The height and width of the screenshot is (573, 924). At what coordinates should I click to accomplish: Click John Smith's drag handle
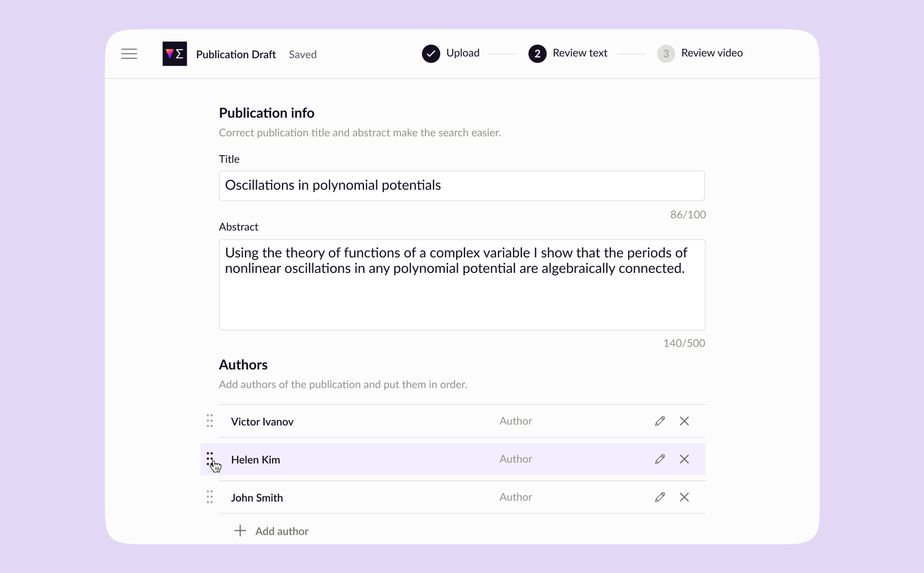point(210,496)
